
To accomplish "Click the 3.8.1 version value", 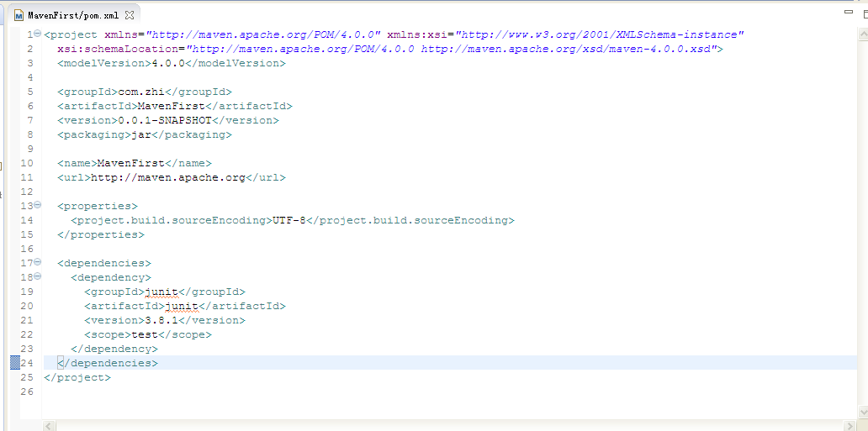I will click(x=161, y=320).
